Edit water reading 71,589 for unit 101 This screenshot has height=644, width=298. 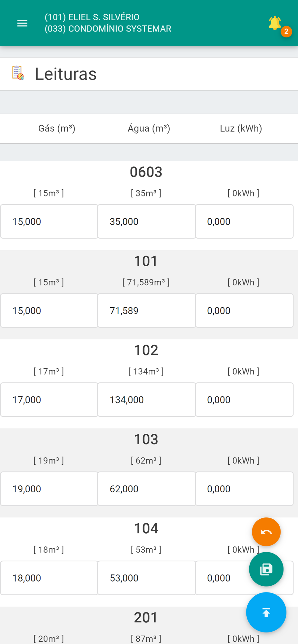147,311
